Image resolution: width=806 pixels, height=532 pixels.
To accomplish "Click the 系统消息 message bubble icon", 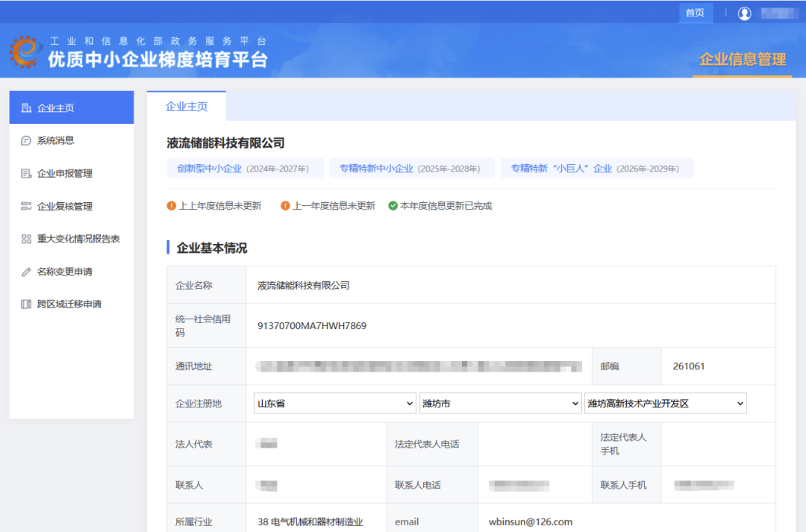I will 25,140.
